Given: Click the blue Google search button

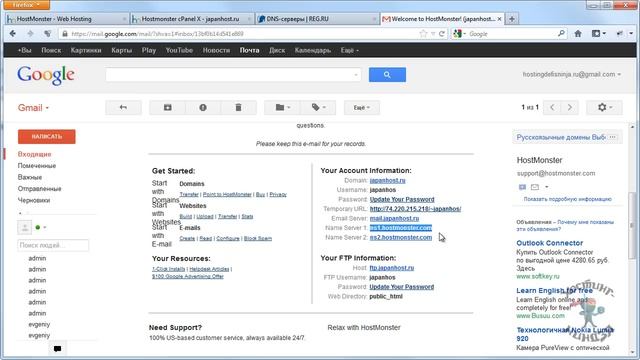Looking at the screenshot, I should point(387,75).
